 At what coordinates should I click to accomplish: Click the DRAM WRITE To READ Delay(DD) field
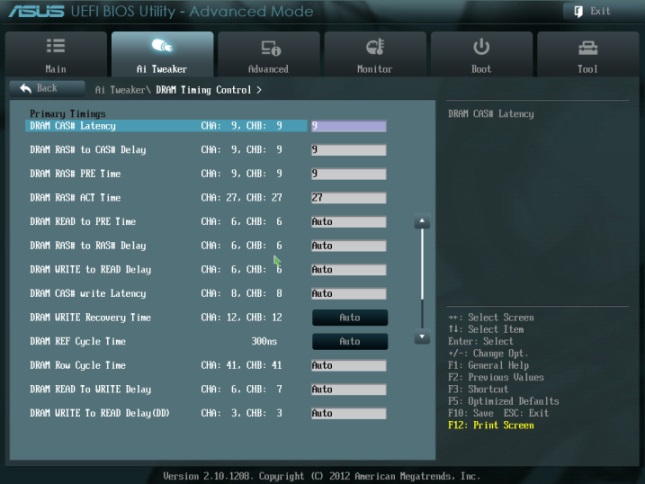(348, 413)
